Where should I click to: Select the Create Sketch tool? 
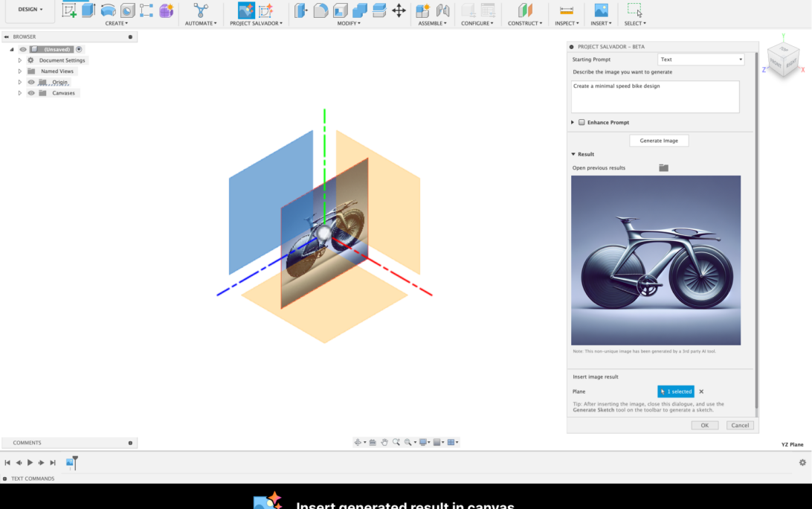pos(69,10)
